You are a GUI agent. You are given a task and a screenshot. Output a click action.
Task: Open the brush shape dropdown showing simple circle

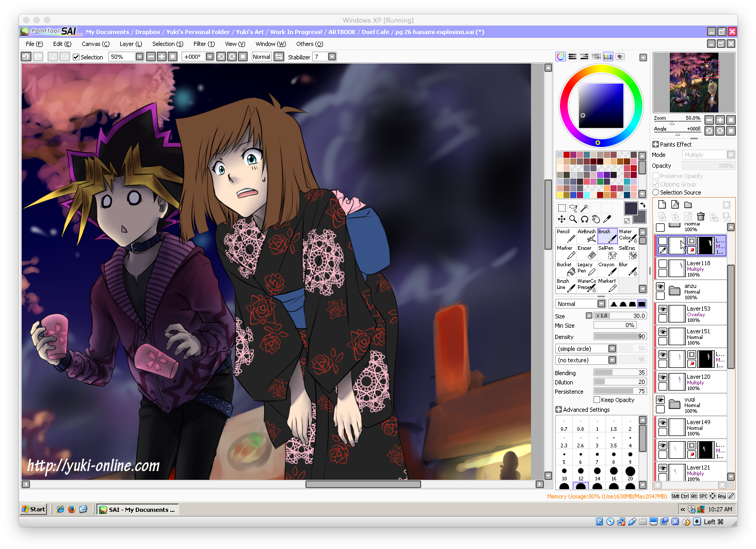tap(612, 348)
